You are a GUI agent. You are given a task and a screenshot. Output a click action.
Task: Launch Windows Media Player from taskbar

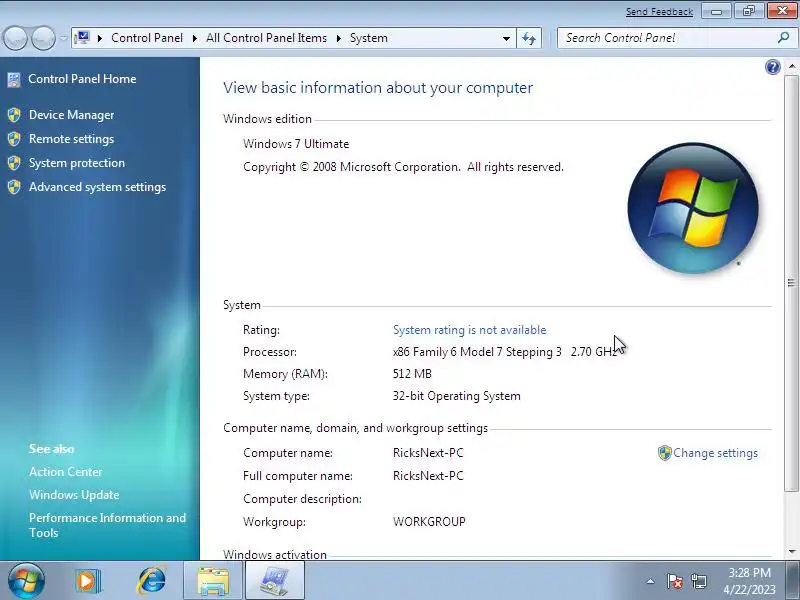click(x=88, y=581)
